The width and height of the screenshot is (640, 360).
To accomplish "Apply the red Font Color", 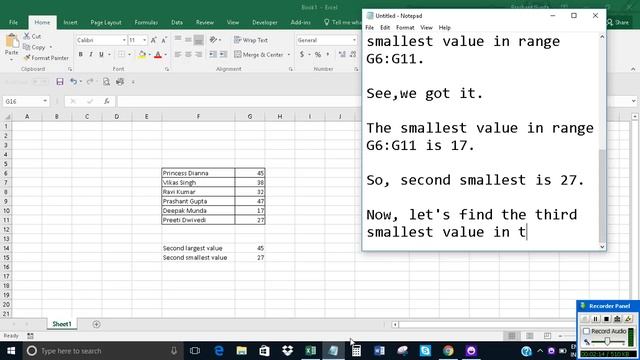I will click(158, 54).
